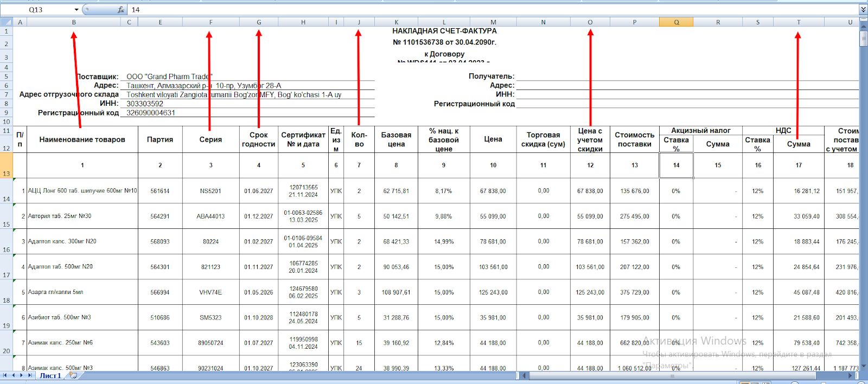This screenshot has width=868, height=384.
Task: Go to next sheet tab arrow
Action: pyautogui.click(x=21, y=375)
